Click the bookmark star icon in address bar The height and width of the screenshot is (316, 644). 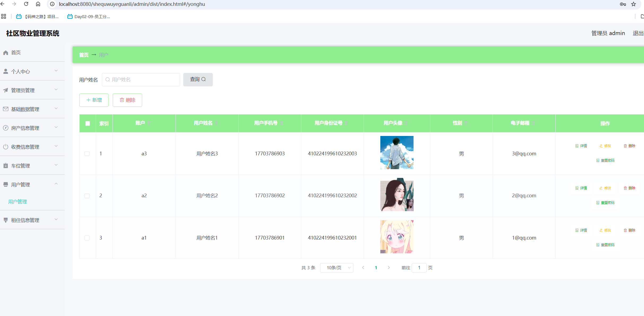633,4
